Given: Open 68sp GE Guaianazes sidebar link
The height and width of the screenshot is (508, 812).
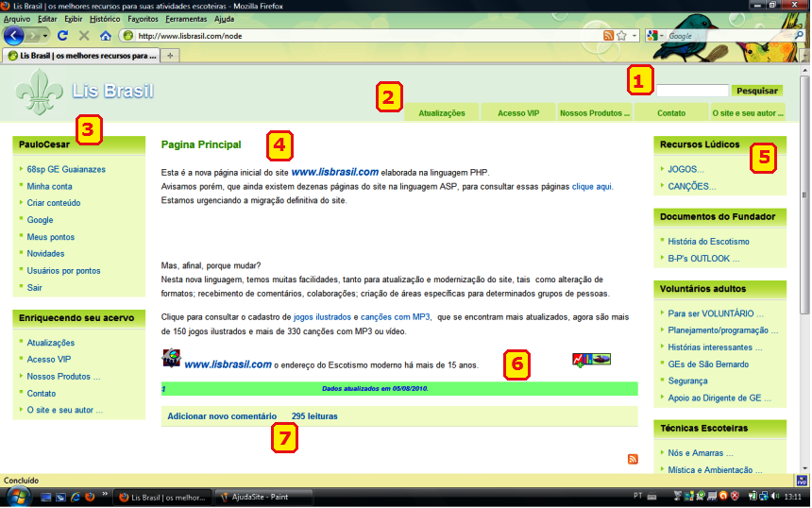Looking at the screenshot, I should click(66, 169).
